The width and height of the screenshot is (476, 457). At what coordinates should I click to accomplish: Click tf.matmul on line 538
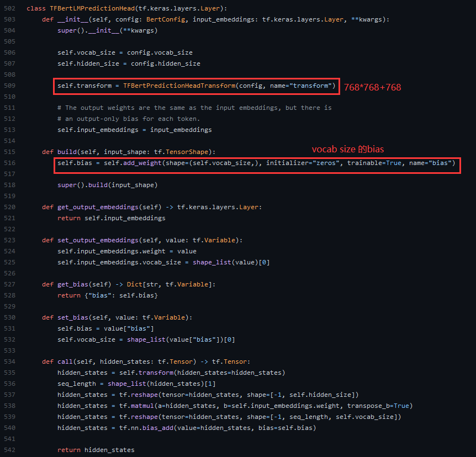(136, 406)
